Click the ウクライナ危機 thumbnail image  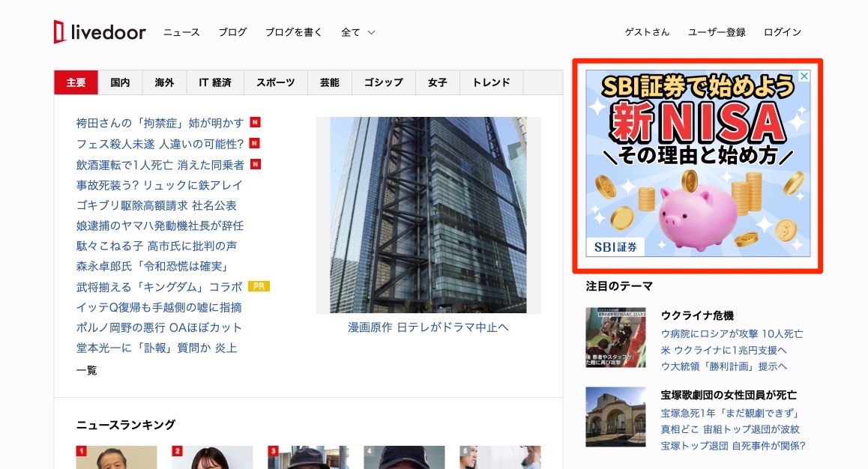click(x=615, y=337)
